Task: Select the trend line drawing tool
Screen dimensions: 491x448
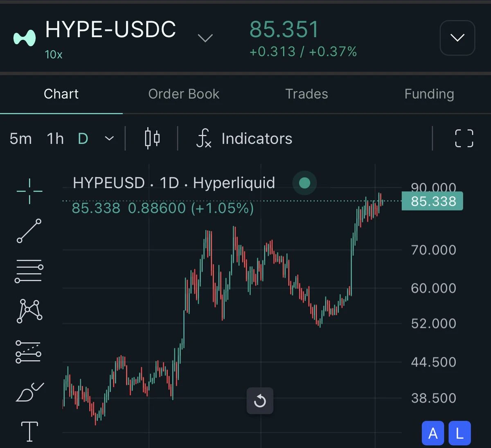Action: pyautogui.click(x=29, y=231)
